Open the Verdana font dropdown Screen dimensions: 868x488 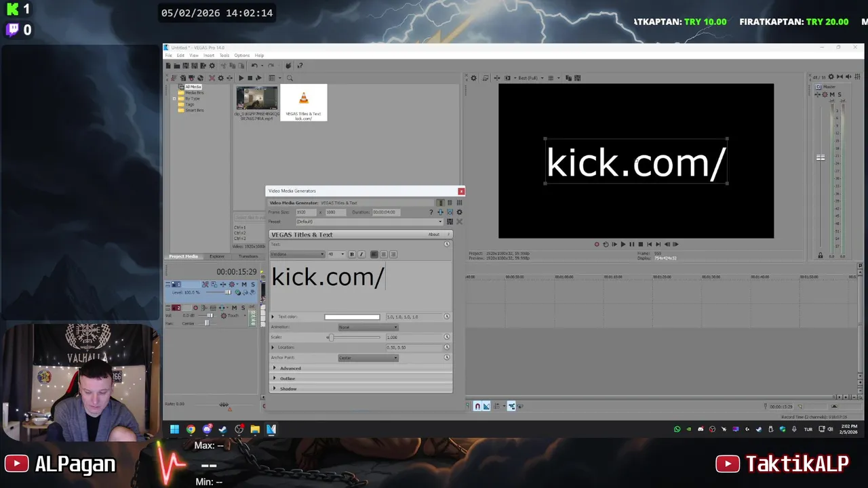pos(298,254)
